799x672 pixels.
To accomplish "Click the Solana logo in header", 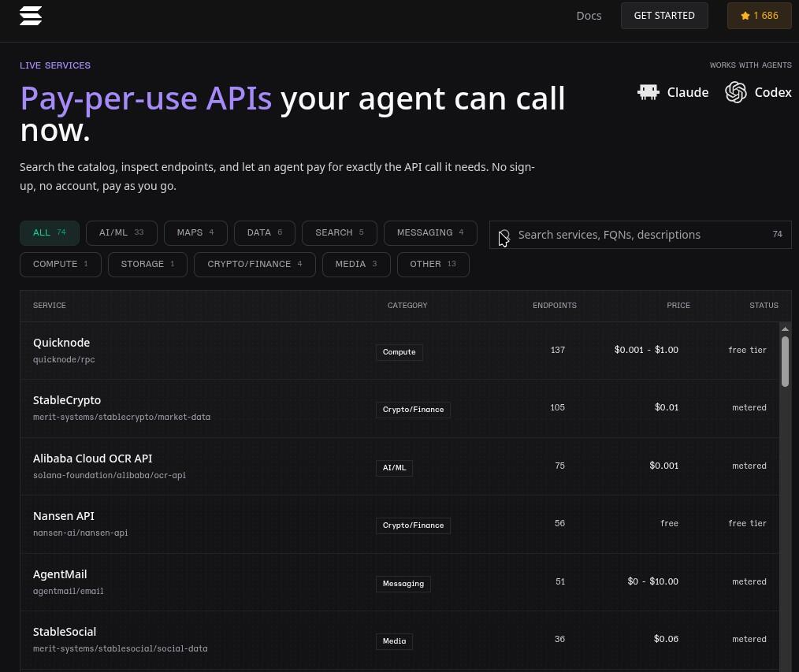I will click(31, 16).
